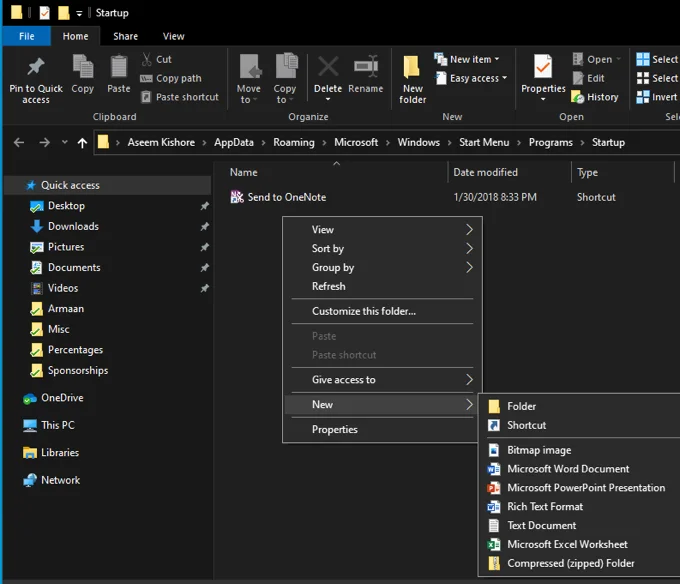Click Copy path in the ribbon
The height and width of the screenshot is (584, 680).
[x=171, y=78]
